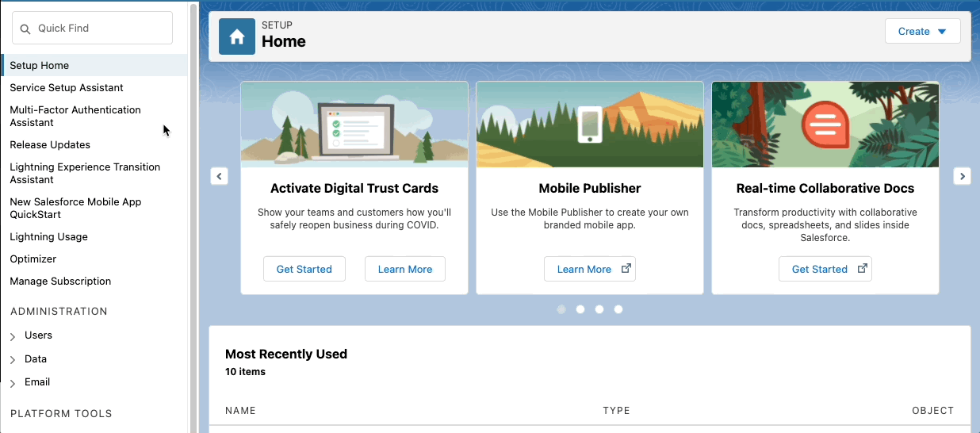The image size is (980, 433).
Task: Click the ADMINISTRATION section label
Action: click(59, 311)
